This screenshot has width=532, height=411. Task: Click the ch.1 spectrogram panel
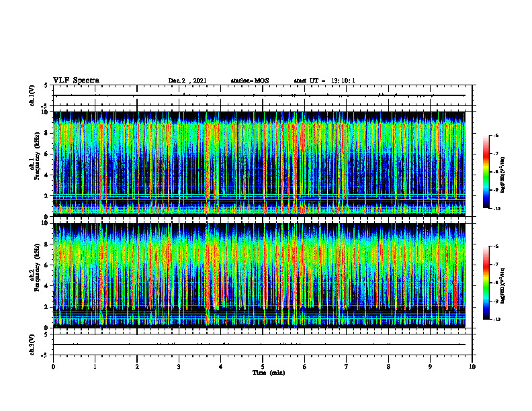(259, 164)
